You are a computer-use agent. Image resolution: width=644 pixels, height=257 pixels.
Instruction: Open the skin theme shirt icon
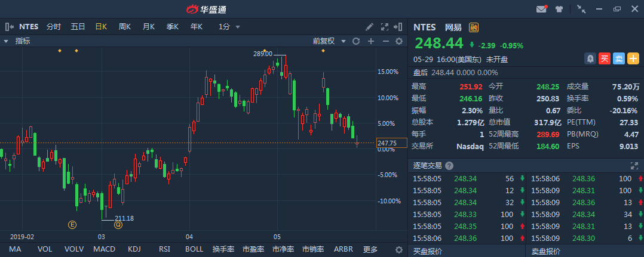(559, 9)
